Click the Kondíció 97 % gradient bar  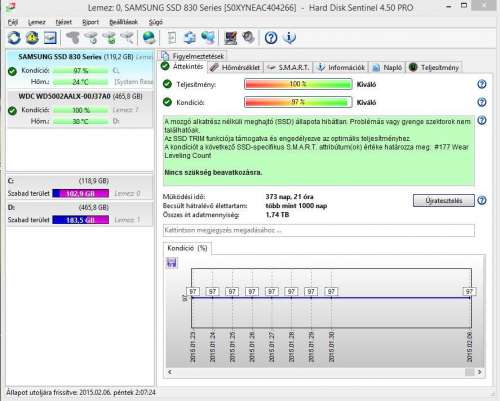[298, 102]
